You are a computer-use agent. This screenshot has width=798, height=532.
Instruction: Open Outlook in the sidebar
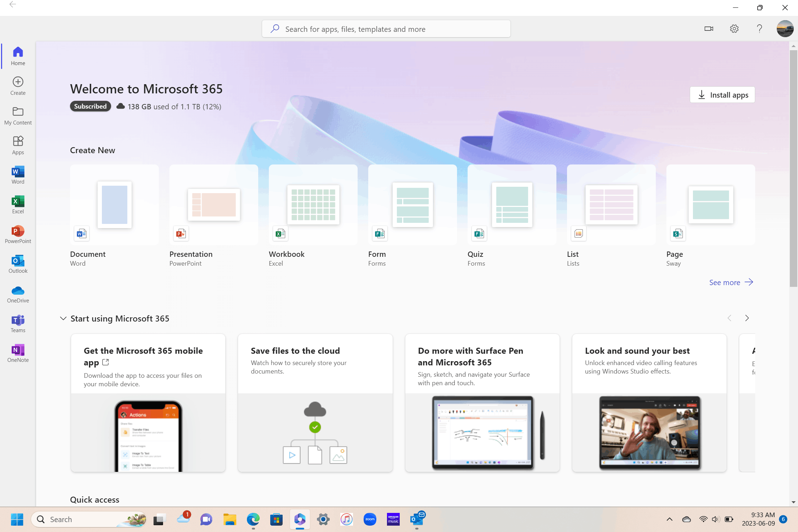18,264
